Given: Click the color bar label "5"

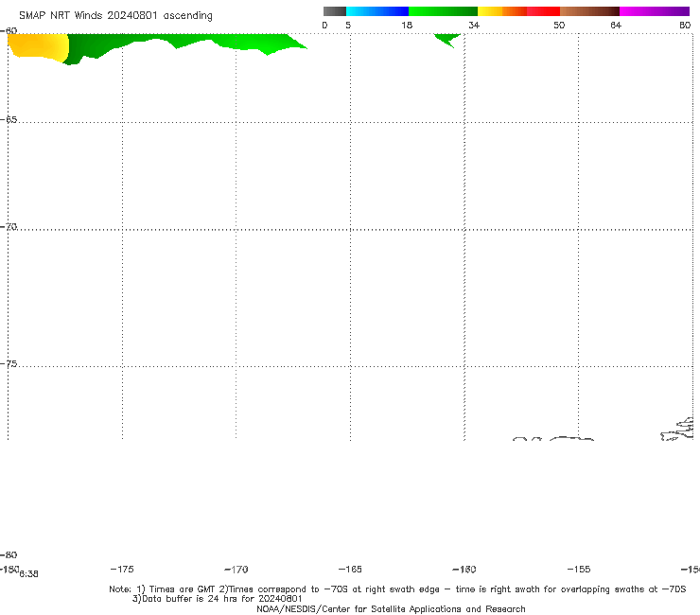Looking at the screenshot, I should [x=348, y=25].
